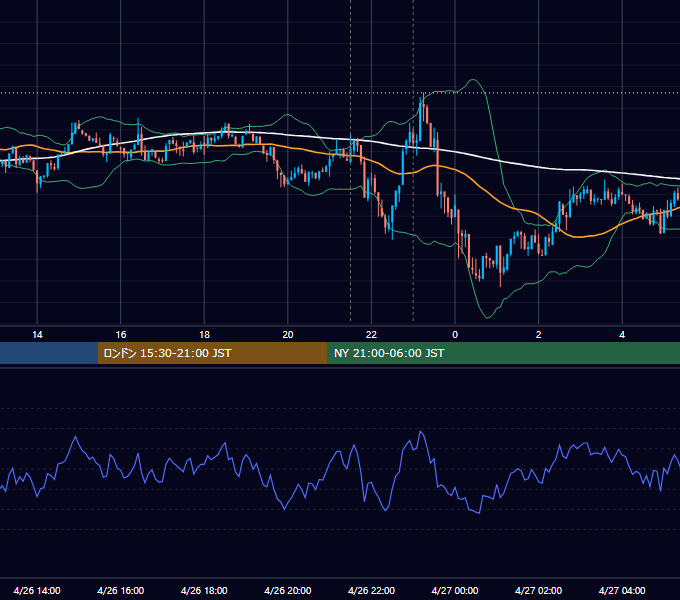Click the London 15:30-21:00 JST session bar

click(212, 353)
